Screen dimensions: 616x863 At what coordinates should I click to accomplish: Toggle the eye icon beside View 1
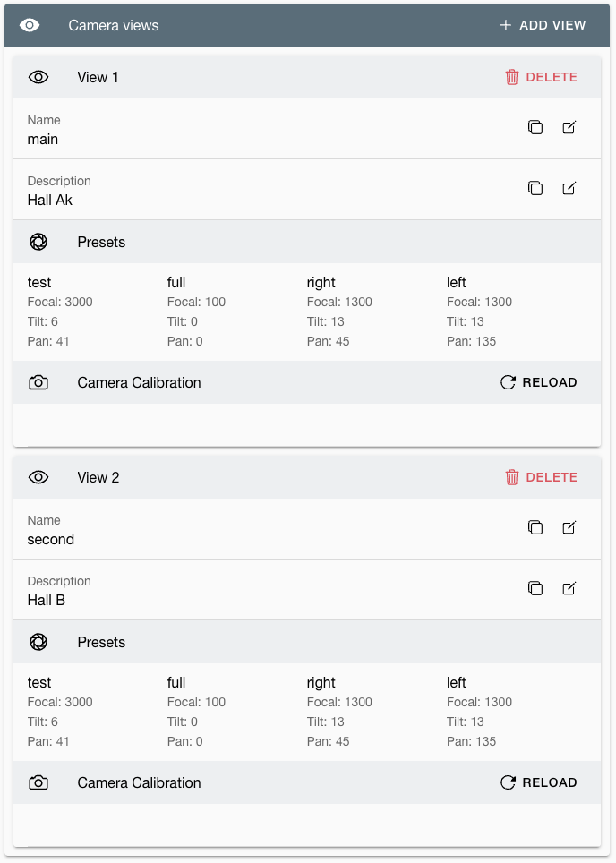pos(38,77)
